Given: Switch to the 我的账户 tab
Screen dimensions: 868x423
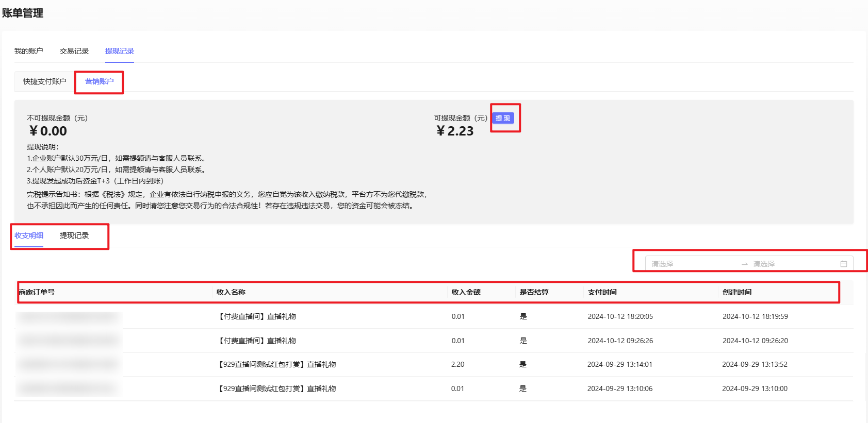Looking at the screenshot, I should click(29, 51).
